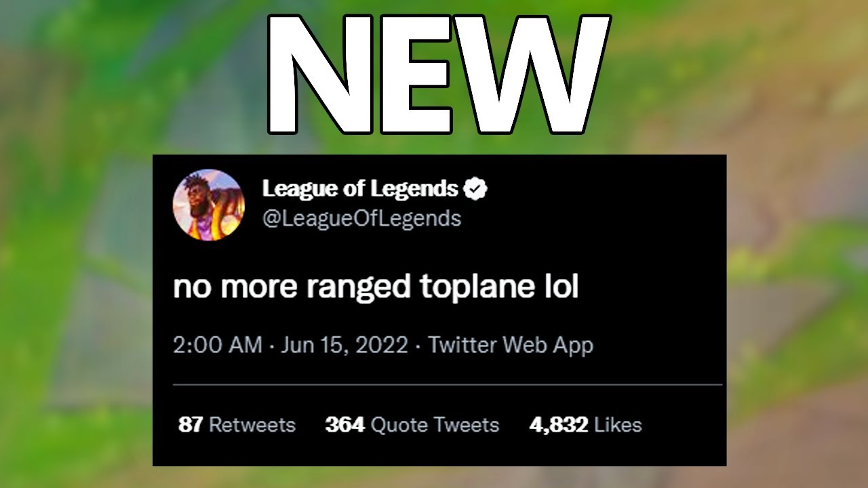View the Quote Tweets label

point(435,425)
